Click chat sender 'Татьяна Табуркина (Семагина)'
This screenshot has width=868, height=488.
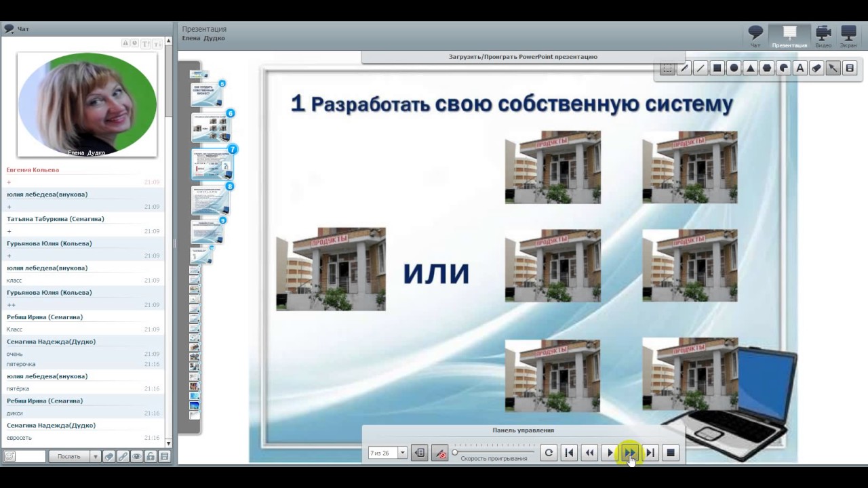tap(56, 219)
